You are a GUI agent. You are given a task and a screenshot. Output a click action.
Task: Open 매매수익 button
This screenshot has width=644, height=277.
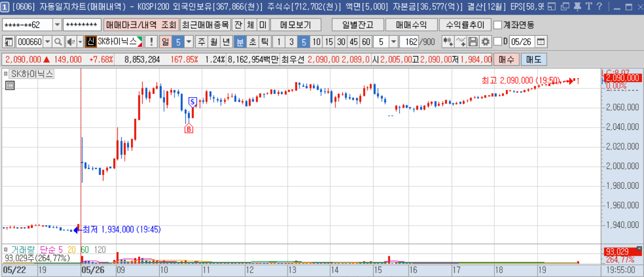click(412, 25)
